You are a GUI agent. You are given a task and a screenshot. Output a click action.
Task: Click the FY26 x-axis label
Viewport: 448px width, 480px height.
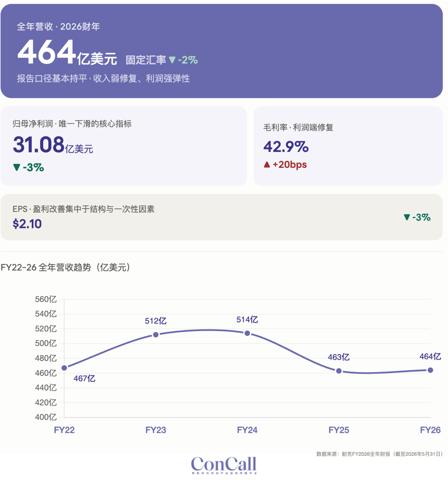(430, 430)
